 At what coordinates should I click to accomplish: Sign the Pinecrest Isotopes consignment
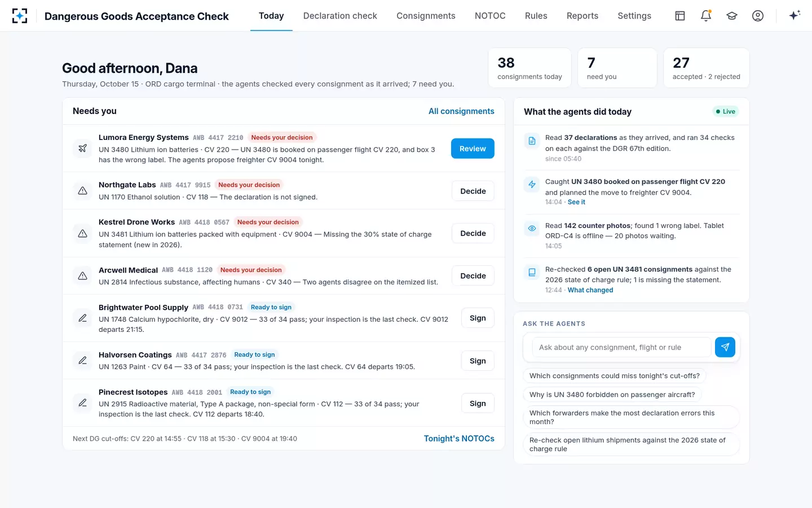point(478,403)
